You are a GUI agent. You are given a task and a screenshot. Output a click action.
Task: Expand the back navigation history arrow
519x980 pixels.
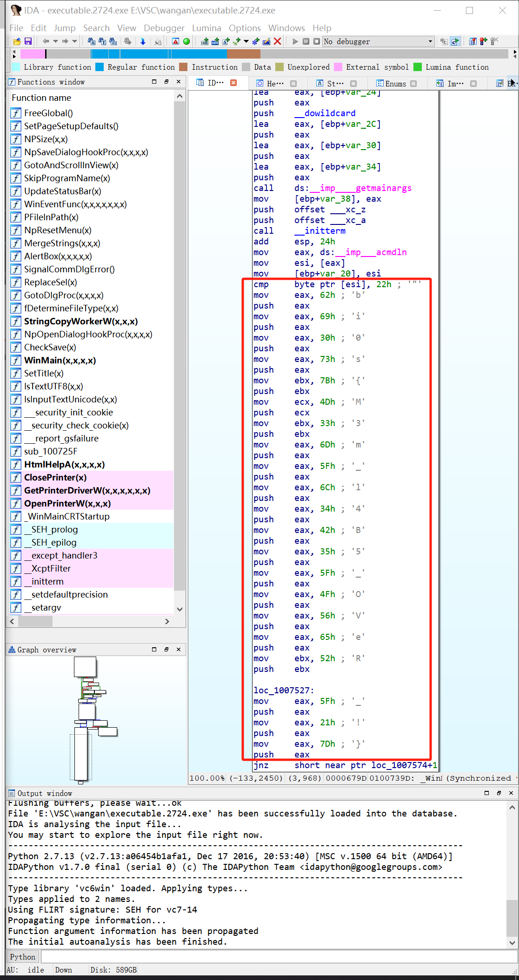(x=55, y=41)
